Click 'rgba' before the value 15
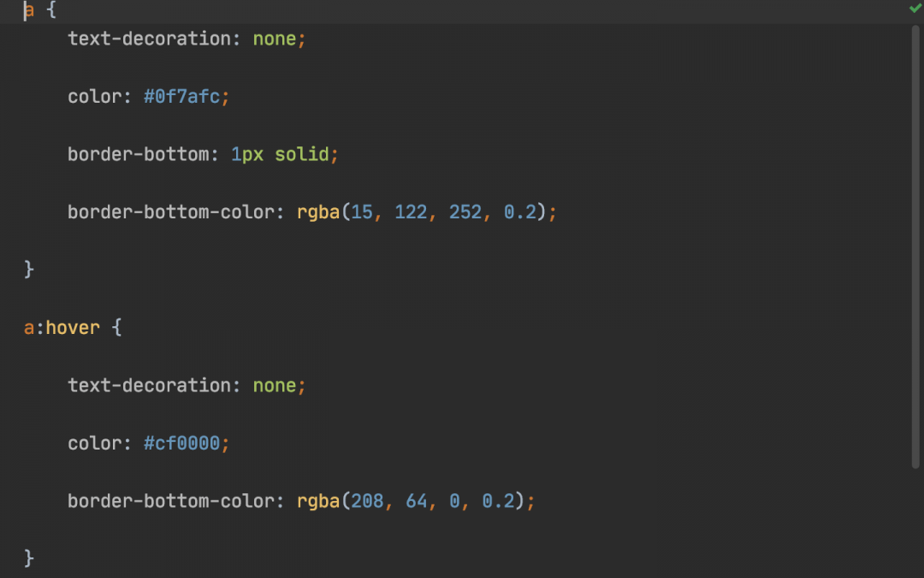 pos(318,212)
